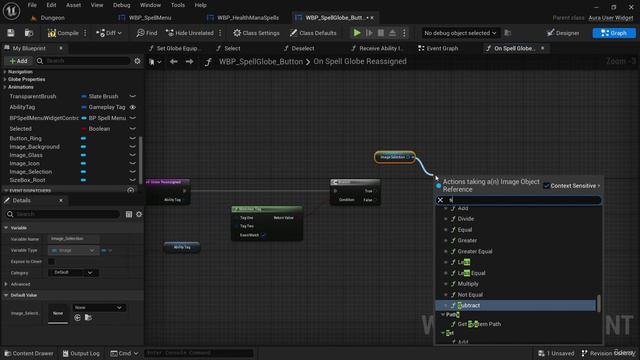Viewport: 640px width, 360px height.
Task: Compile the blueprint
Action: 63,33
